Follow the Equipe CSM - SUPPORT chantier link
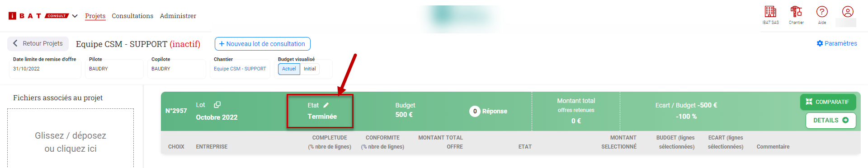Viewport: 868px width, 168px height. (x=240, y=69)
